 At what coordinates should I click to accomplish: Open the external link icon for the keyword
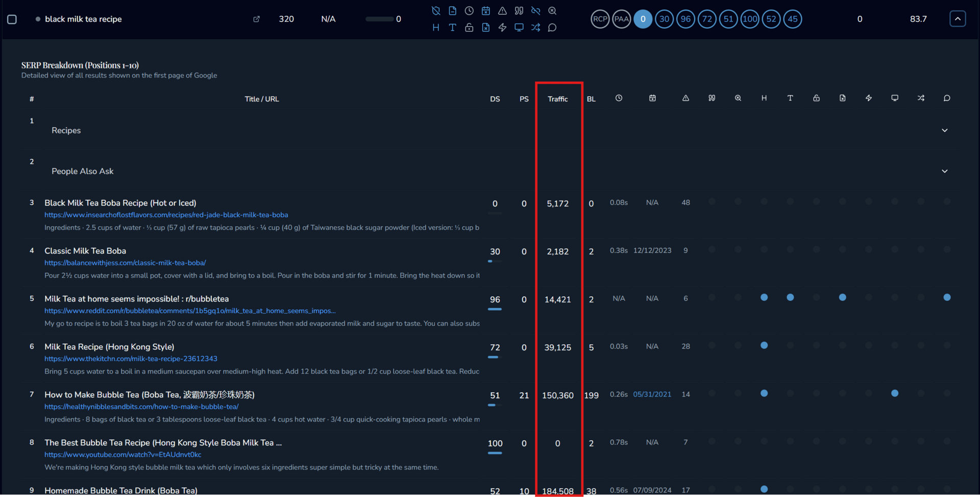click(257, 19)
